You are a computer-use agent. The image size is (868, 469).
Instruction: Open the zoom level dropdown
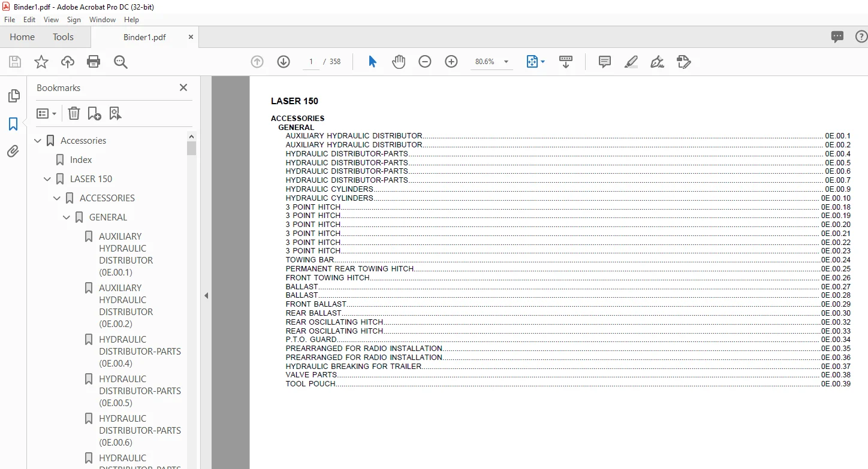pyautogui.click(x=507, y=62)
